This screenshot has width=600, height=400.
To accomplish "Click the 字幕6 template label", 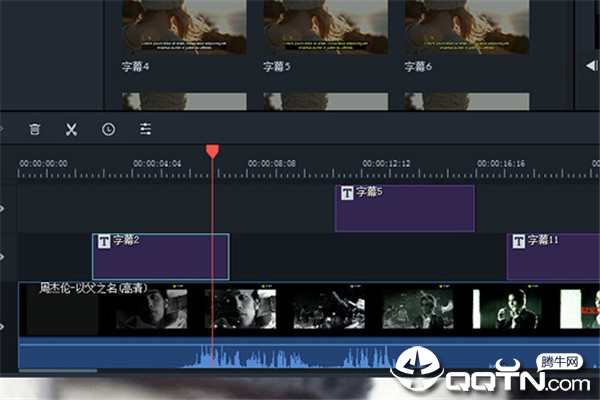I will tap(418, 67).
